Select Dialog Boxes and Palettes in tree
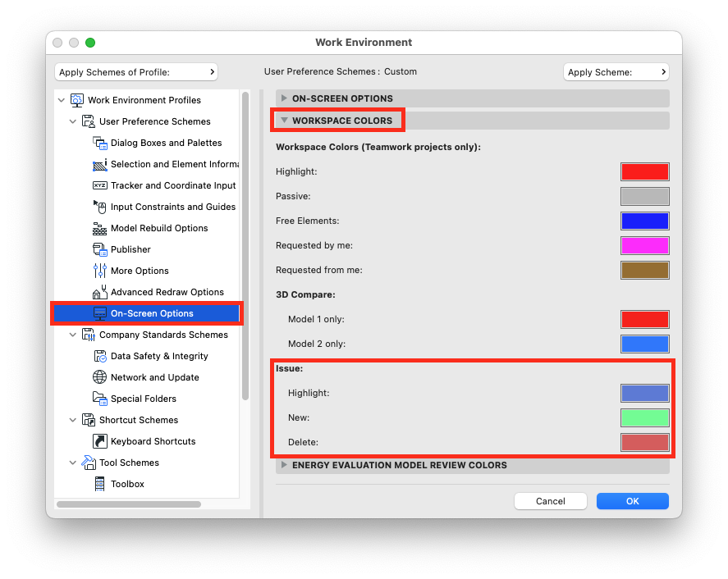 (167, 143)
